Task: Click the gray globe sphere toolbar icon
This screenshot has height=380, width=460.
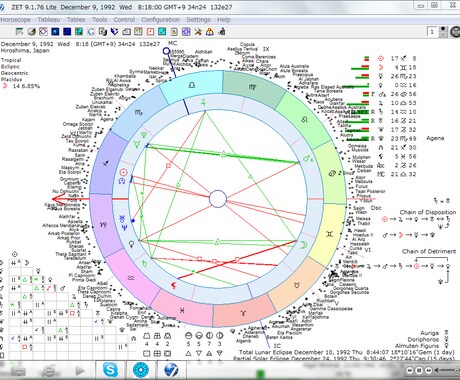Action: coord(32,32)
